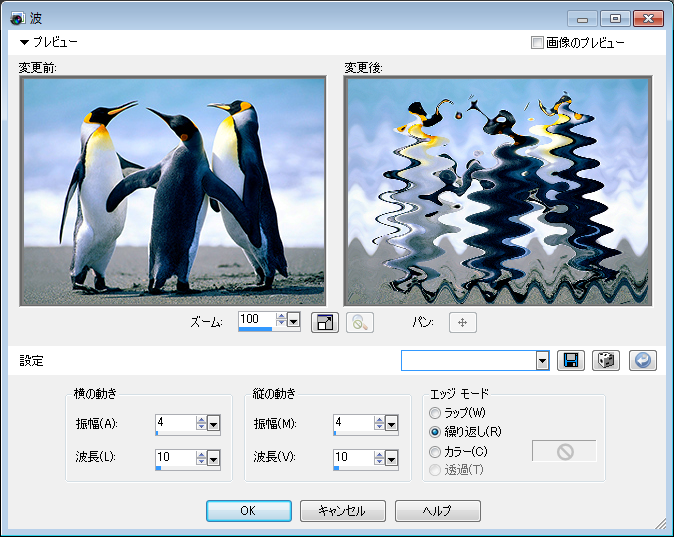Image resolution: width=674 pixels, height=537 pixels.
Task: Click the 波長(V) spinner arrows
Action: [x=379, y=457]
